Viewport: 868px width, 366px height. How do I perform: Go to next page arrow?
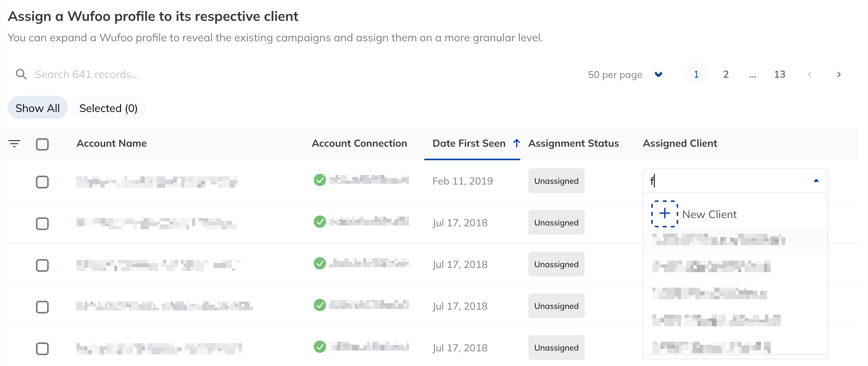(x=839, y=75)
